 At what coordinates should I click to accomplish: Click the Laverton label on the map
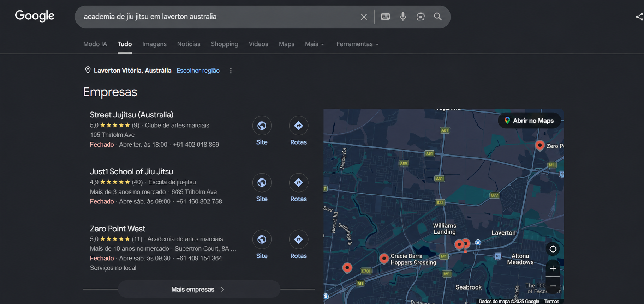click(x=503, y=233)
